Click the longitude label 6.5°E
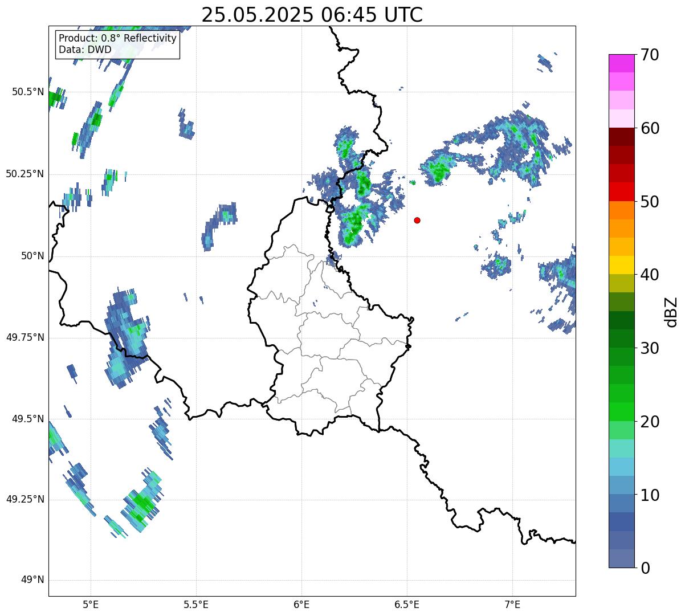 pyautogui.click(x=407, y=605)
